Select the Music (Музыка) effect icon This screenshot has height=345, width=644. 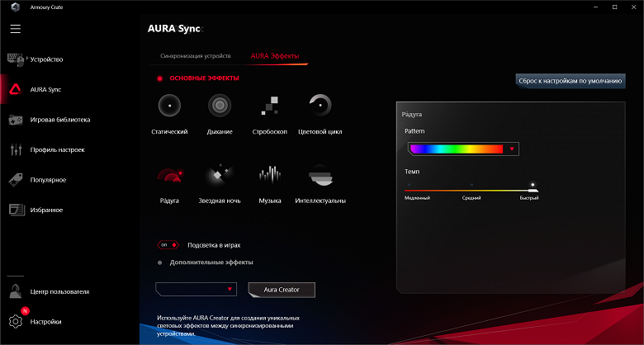click(x=270, y=175)
